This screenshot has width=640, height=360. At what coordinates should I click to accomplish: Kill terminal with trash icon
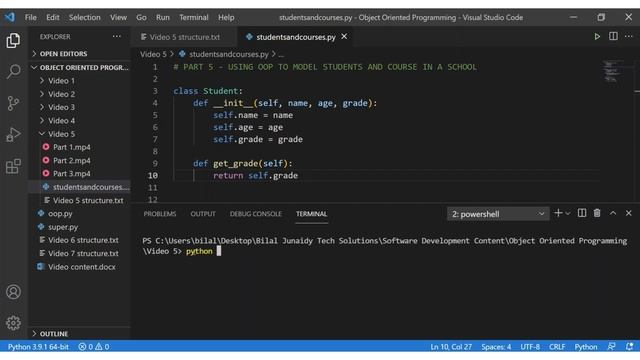pyautogui.click(x=597, y=213)
